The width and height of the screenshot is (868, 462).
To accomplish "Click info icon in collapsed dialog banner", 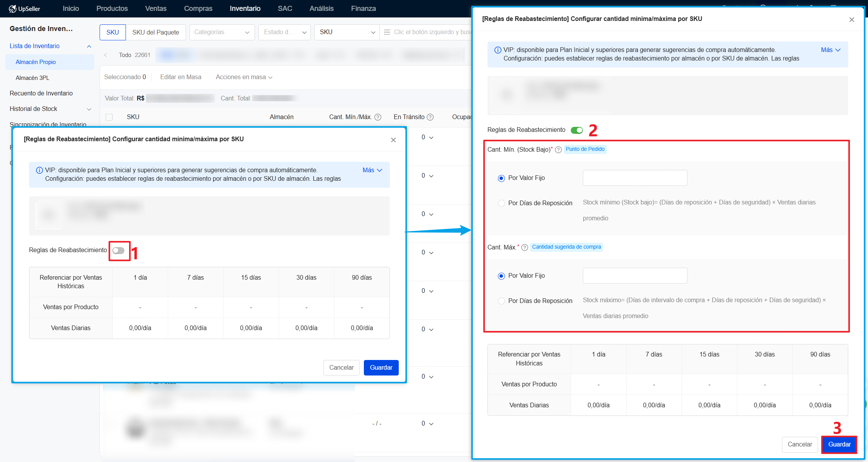I will click(39, 170).
